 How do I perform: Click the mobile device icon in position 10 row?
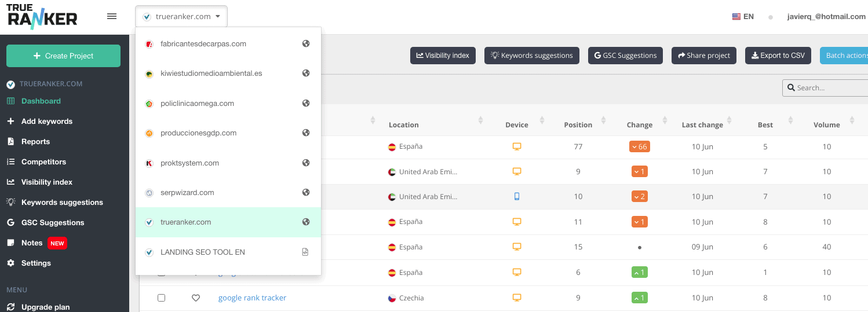point(517,196)
